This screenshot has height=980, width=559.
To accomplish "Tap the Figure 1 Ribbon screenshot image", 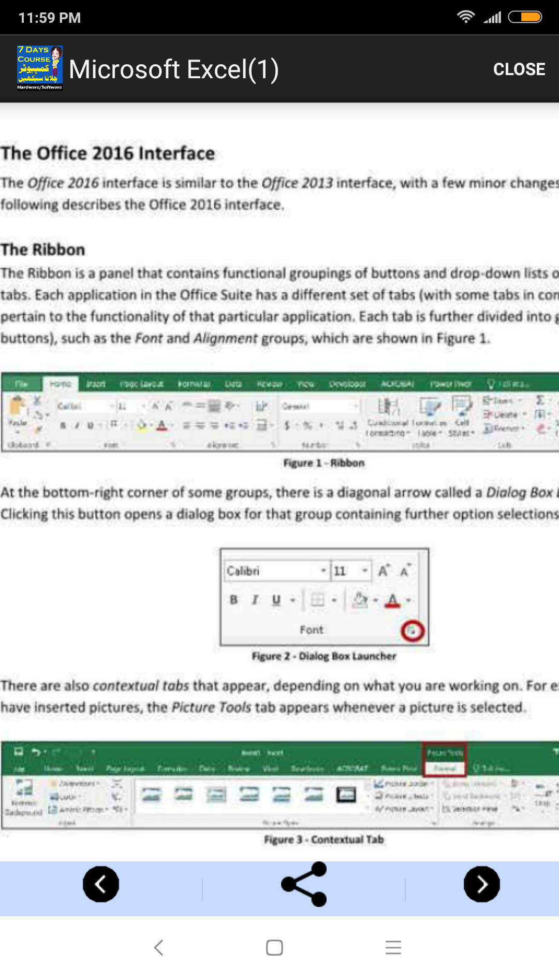I will 279,412.
